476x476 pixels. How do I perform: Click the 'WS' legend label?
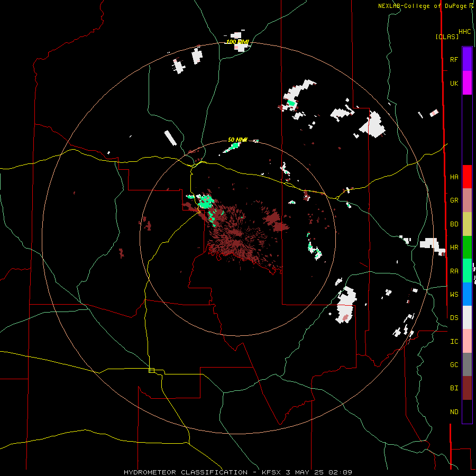coord(454,295)
